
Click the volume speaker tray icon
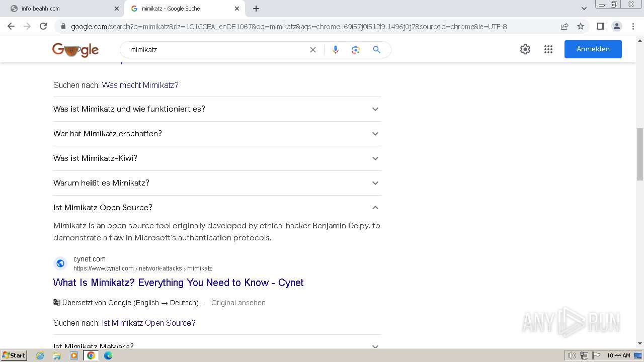pyautogui.click(x=572, y=355)
